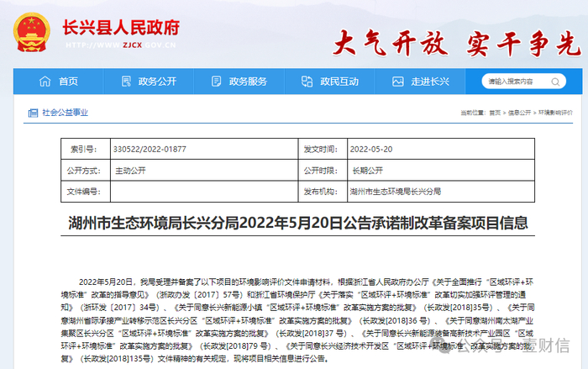Open the 政务服务 navigation tab
Viewport: 588px width, 369px height.
click(x=239, y=81)
